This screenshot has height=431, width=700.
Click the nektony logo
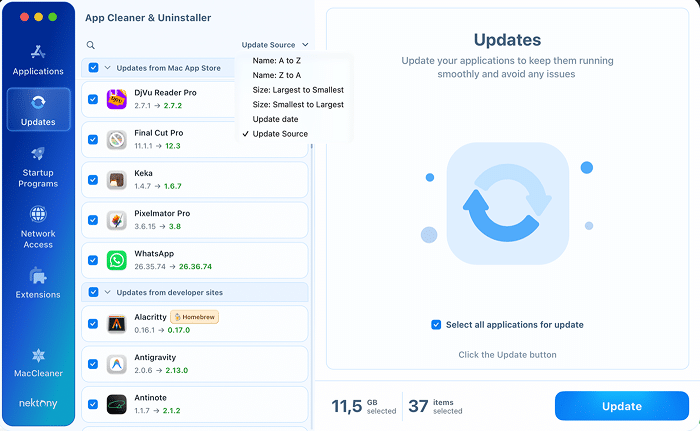coord(38,403)
